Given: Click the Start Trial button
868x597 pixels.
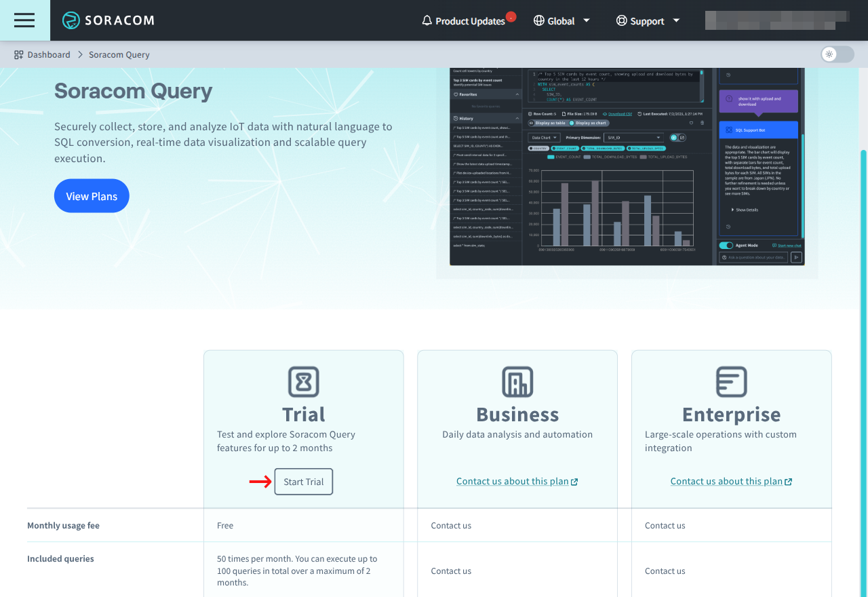Looking at the screenshot, I should (303, 482).
